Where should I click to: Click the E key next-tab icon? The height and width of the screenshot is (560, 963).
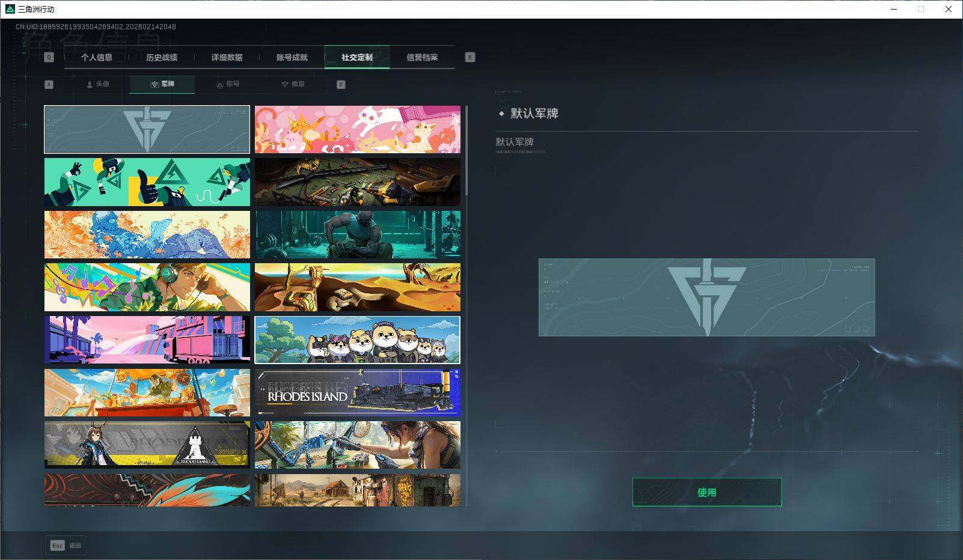470,58
